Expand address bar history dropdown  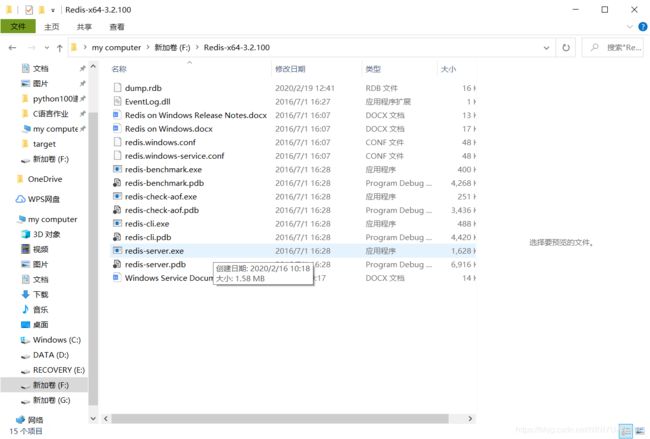coord(546,48)
